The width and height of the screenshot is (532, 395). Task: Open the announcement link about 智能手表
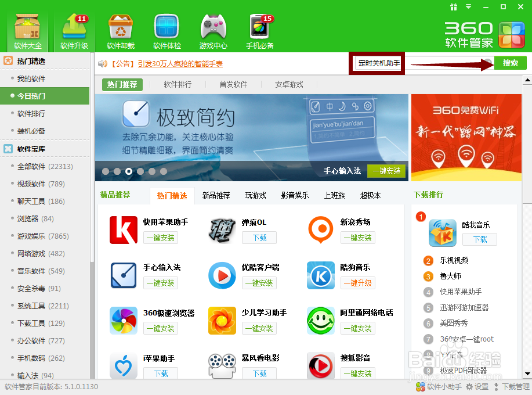tap(180, 64)
